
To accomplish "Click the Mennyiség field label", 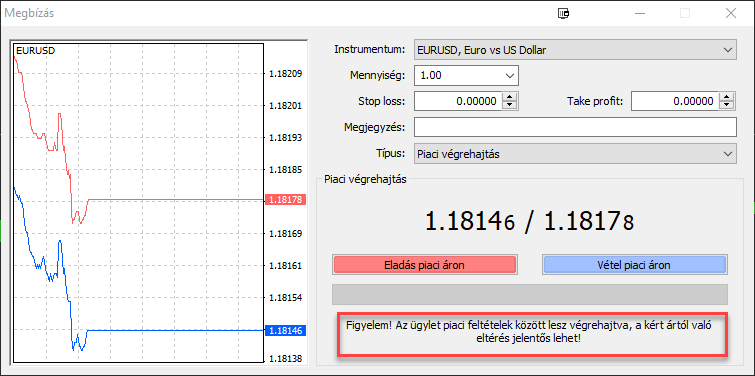I will pos(378,76).
